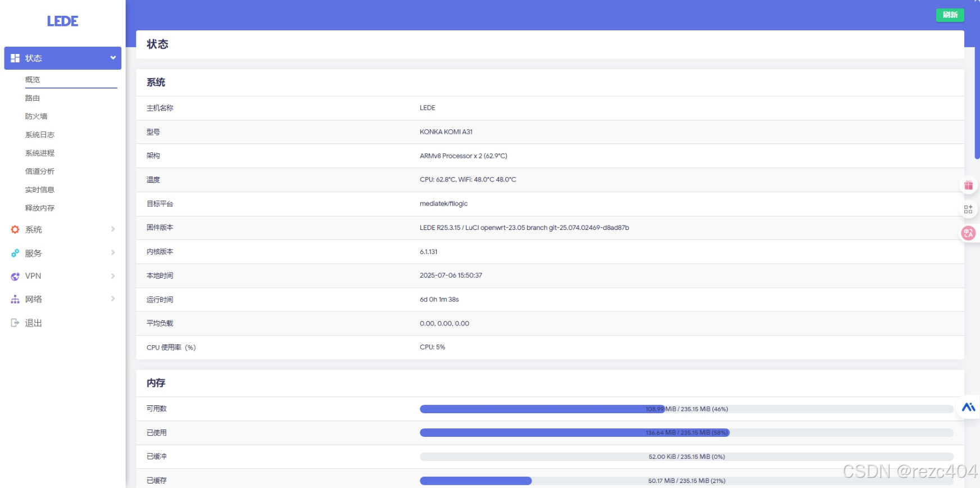This screenshot has height=488, width=980.
Task: Click the 服务 gears icon
Action: pyautogui.click(x=15, y=253)
